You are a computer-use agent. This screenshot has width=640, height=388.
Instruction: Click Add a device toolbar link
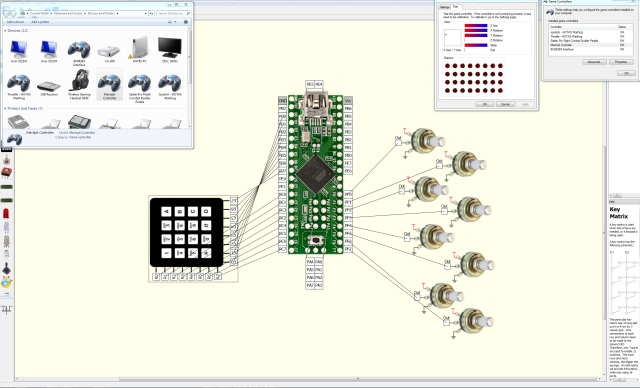pyautogui.click(x=16, y=22)
